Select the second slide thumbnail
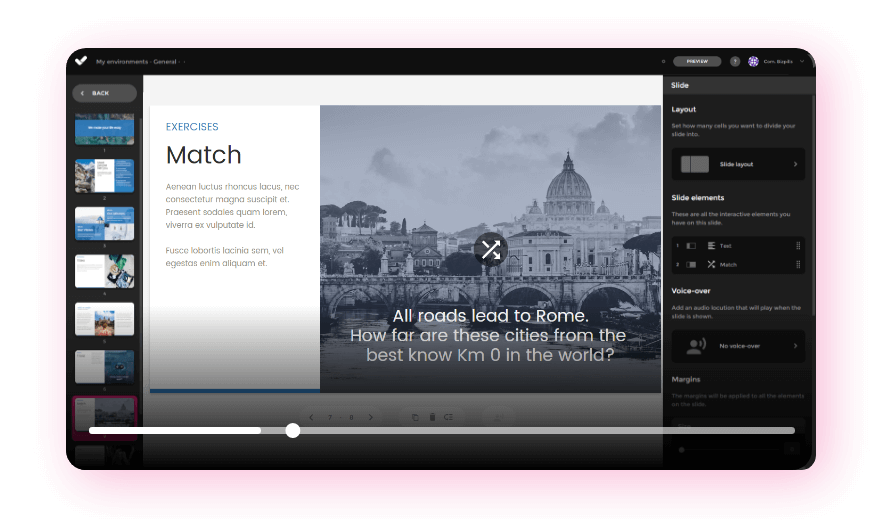Viewport: 890px width, 520px height. (x=104, y=176)
